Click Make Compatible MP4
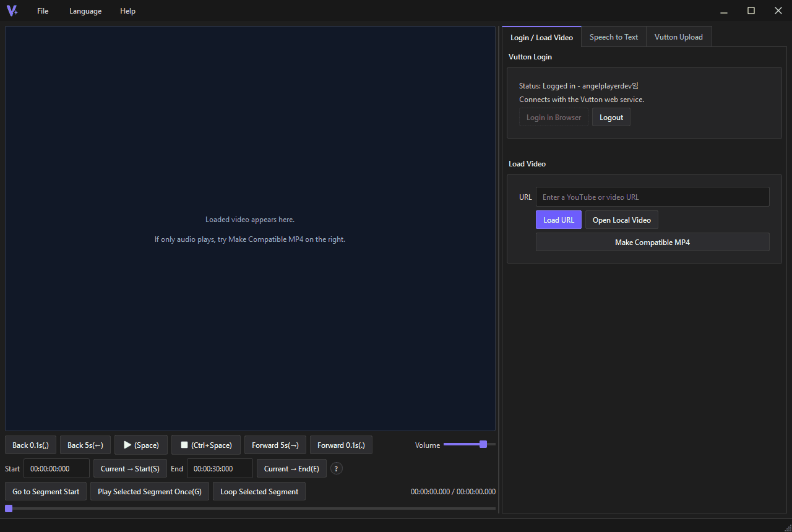The width and height of the screenshot is (792, 532). pos(653,242)
